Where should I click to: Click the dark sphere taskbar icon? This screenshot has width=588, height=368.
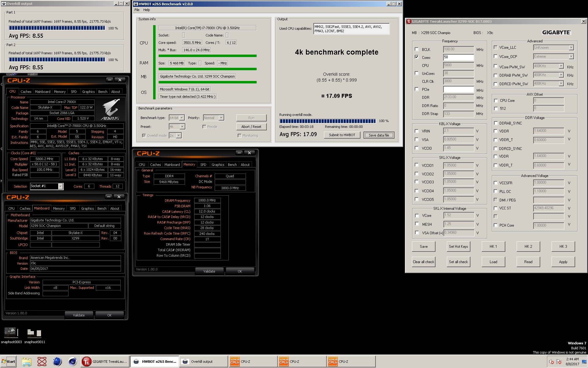point(73,362)
